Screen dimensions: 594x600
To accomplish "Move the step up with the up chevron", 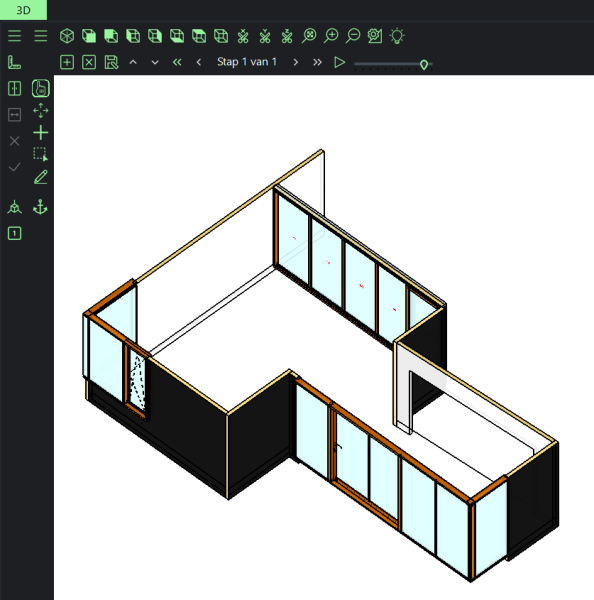I will [133, 62].
